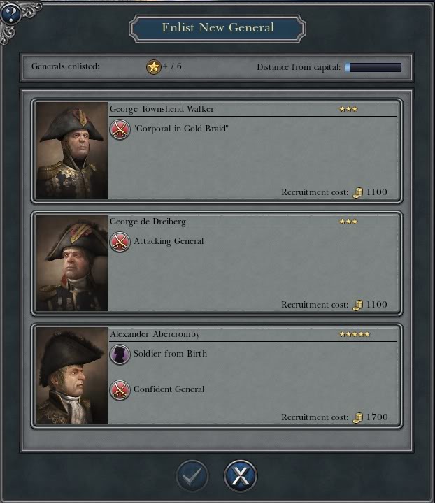The image size is (435, 504).
Task: Click the crossed swords icon beside "Corporal in Gold Braid"
Action: (x=120, y=129)
